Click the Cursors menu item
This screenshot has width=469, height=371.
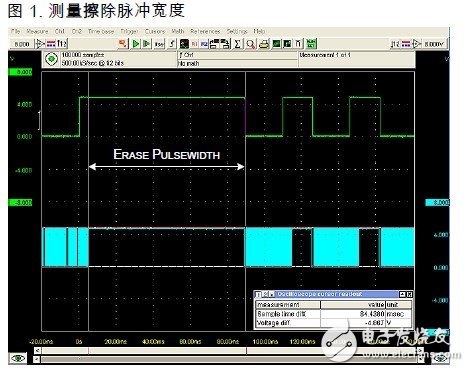pos(155,31)
